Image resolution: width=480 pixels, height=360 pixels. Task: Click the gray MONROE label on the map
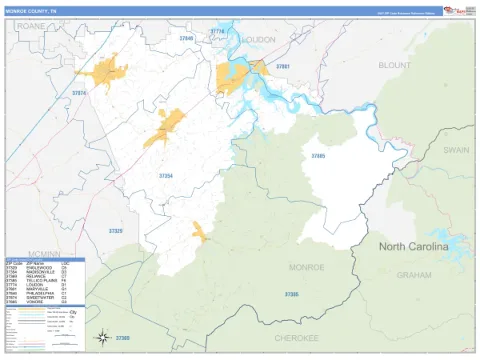(x=306, y=267)
